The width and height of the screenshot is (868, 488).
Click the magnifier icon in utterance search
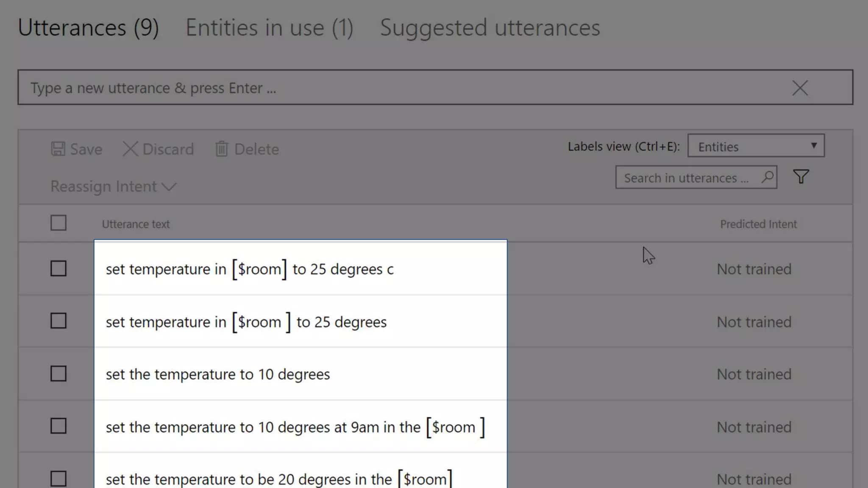(767, 177)
